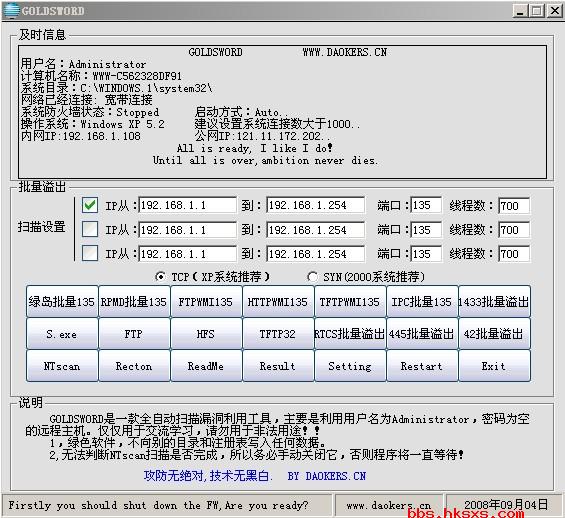Open the ReadMe button
The height and width of the screenshot is (518, 565).
[206, 366]
